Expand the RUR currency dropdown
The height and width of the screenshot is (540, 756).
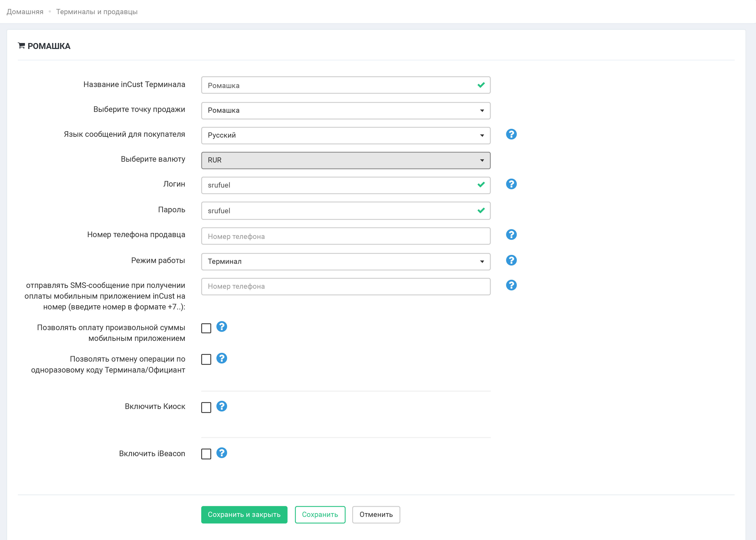click(345, 160)
